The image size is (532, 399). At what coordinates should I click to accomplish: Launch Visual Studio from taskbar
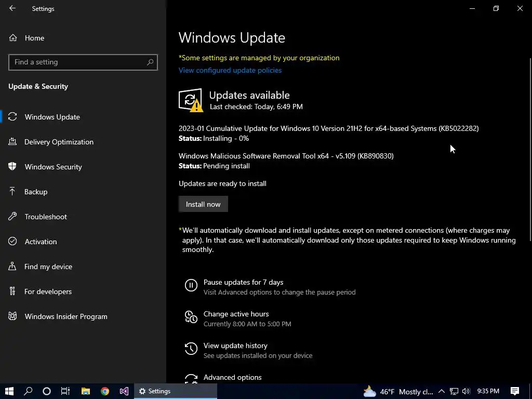click(x=124, y=391)
